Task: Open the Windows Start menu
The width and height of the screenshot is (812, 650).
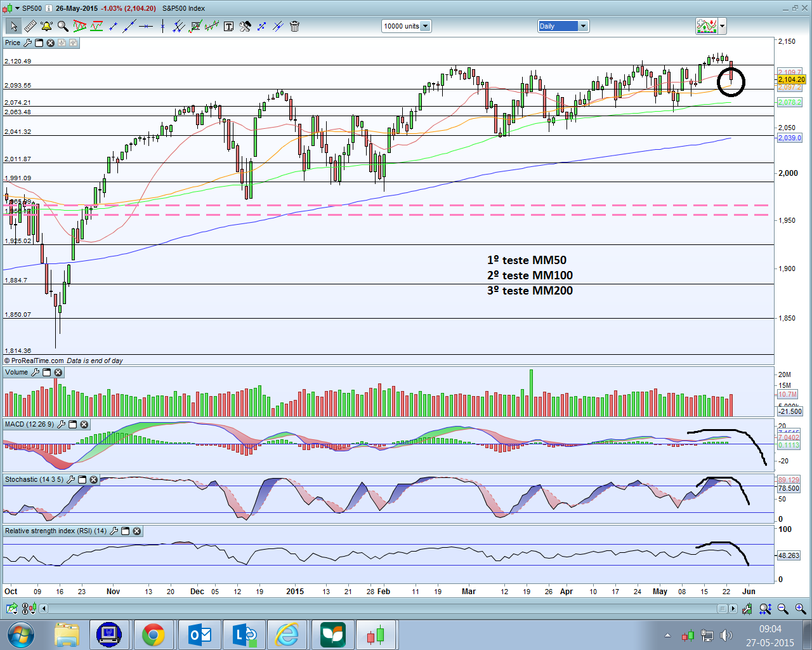Action: 20,634
